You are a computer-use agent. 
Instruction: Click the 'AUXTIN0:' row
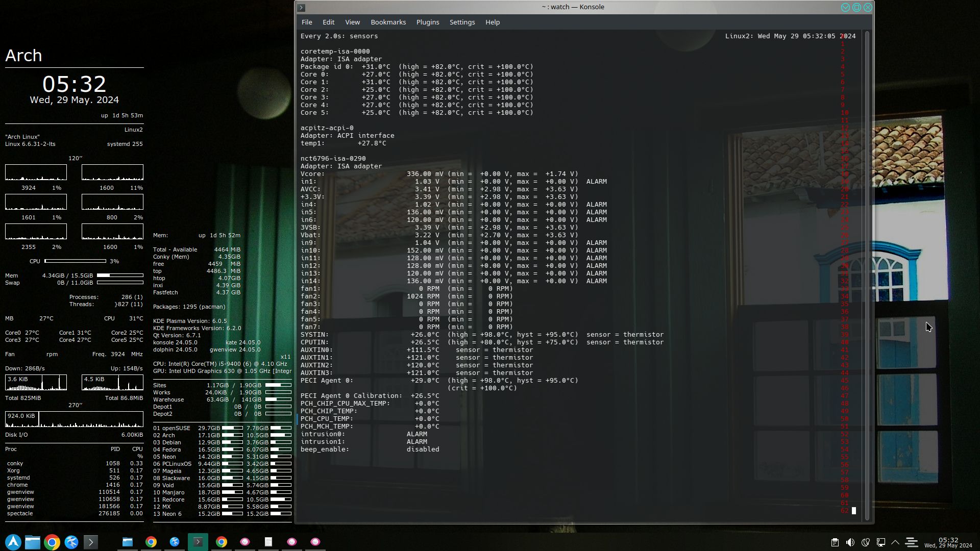coord(416,350)
